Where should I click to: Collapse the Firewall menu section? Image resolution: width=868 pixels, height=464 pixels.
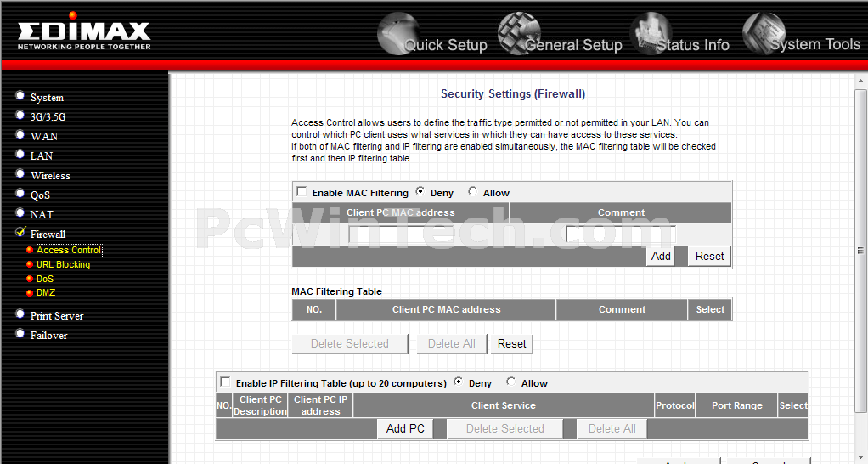(48, 235)
